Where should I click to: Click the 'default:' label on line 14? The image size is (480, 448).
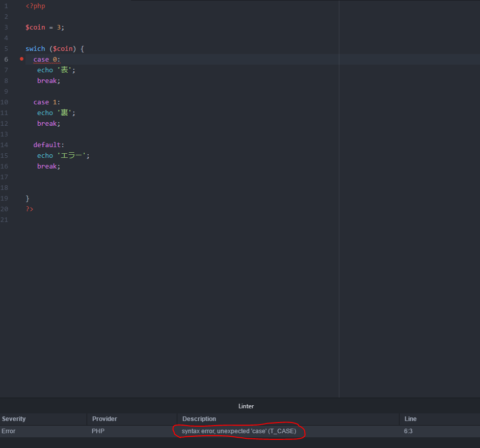pos(48,145)
